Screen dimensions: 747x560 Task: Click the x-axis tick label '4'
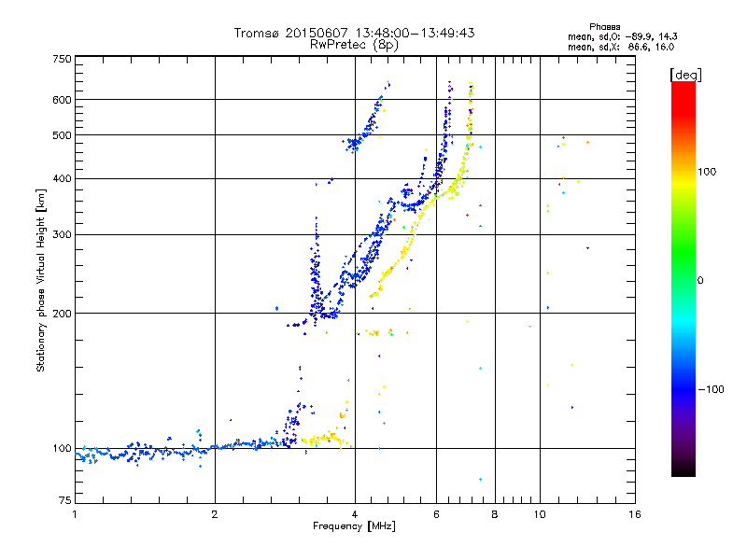[x=355, y=514]
